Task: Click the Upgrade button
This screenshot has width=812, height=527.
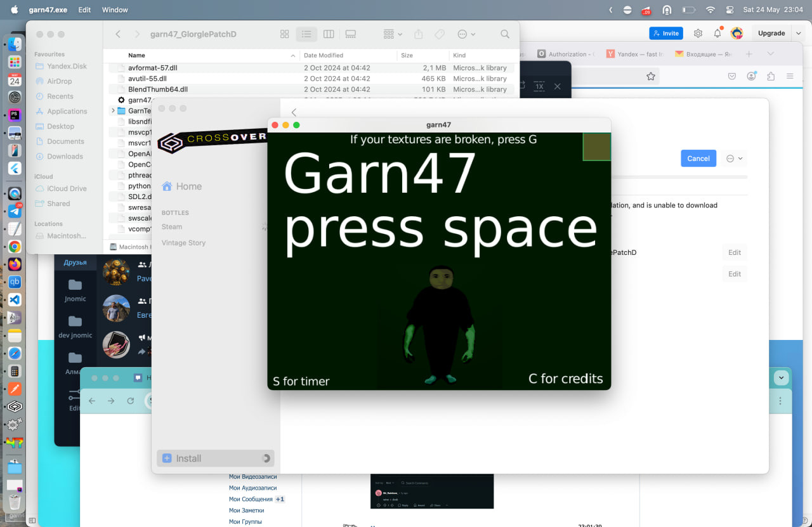Action: click(x=771, y=33)
